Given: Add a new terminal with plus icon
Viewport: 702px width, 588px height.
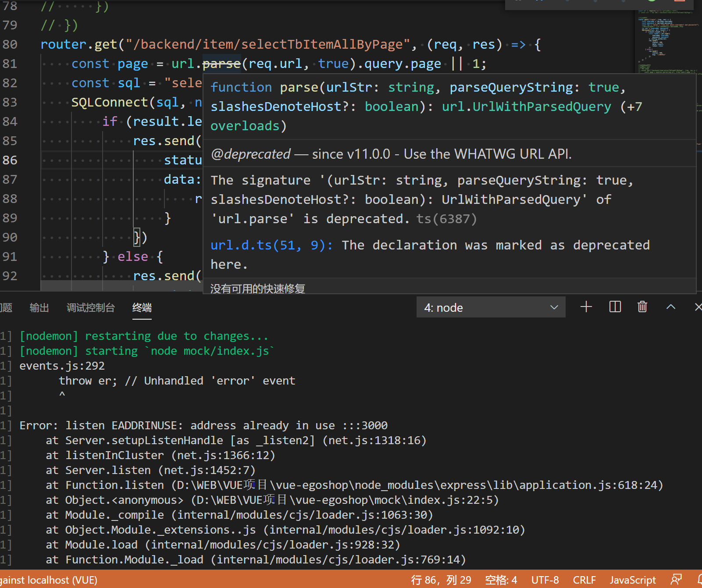Looking at the screenshot, I should 586,307.
